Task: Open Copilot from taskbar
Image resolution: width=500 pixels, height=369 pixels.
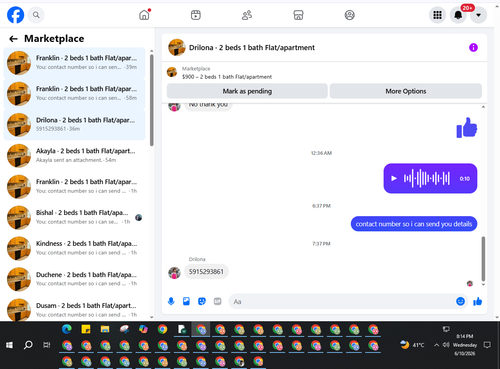Action: pyautogui.click(x=143, y=329)
